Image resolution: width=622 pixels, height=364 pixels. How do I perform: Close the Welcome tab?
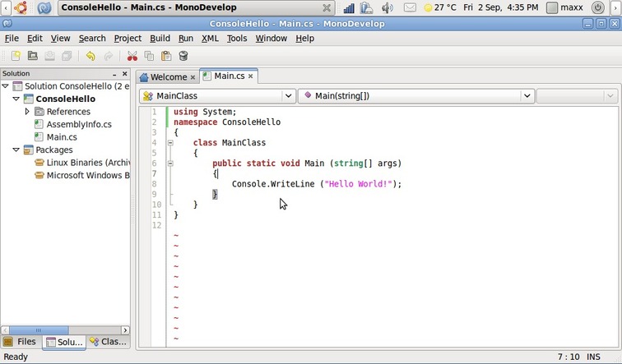pos(193,77)
